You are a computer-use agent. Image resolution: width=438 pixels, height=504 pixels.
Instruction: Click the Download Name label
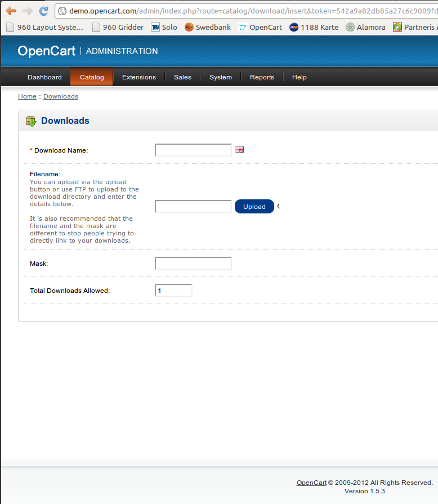61,150
